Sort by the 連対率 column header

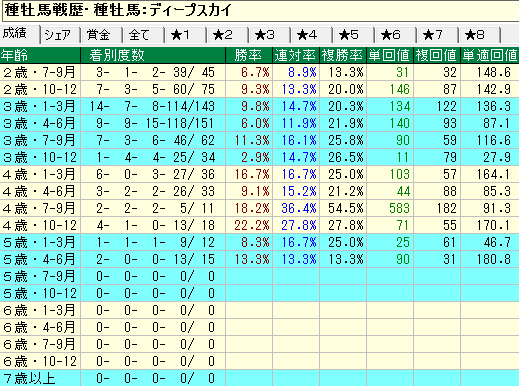(296, 55)
